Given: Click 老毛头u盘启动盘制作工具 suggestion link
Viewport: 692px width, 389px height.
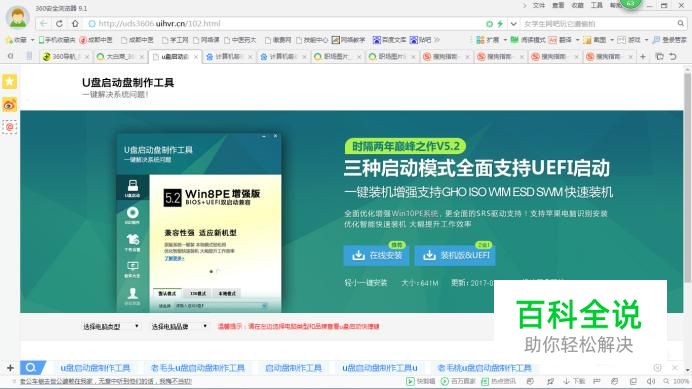Looking at the screenshot, I should point(198,368).
